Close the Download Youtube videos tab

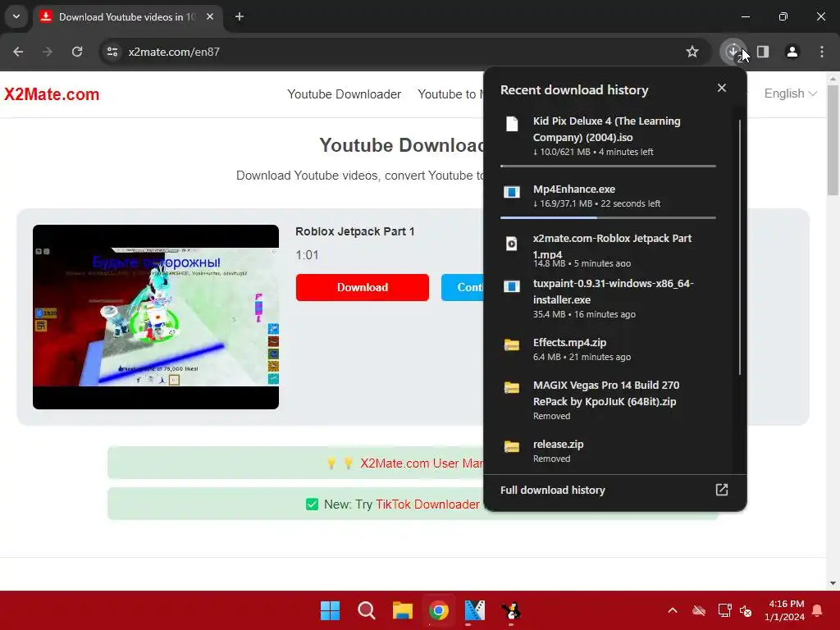pyautogui.click(x=210, y=16)
